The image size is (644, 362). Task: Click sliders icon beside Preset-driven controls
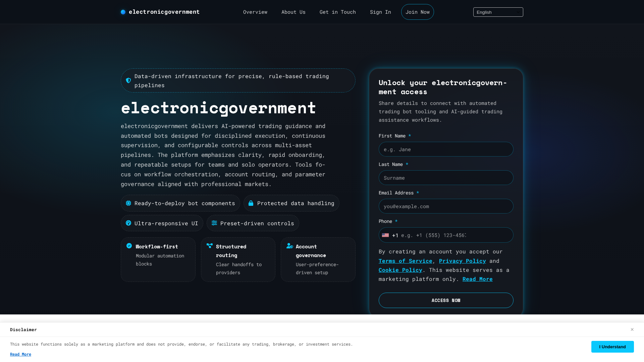coord(214,223)
